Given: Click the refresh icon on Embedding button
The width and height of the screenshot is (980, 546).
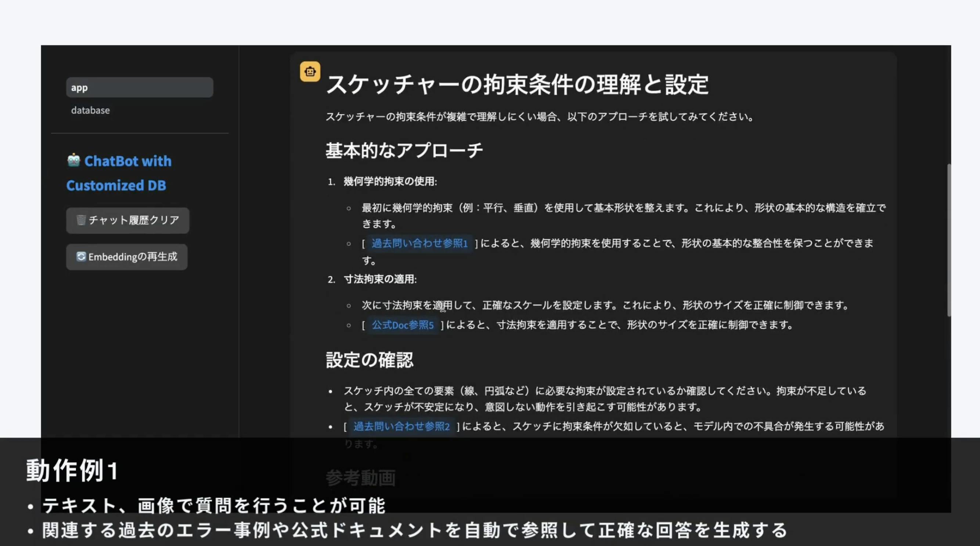Looking at the screenshot, I should point(81,257).
